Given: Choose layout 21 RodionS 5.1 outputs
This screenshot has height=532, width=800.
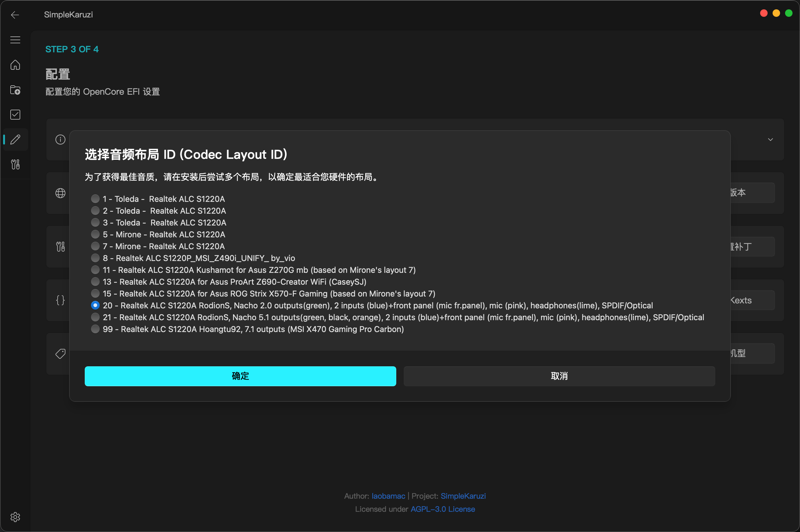Looking at the screenshot, I should pyautogui.click(x=95, y=317).
